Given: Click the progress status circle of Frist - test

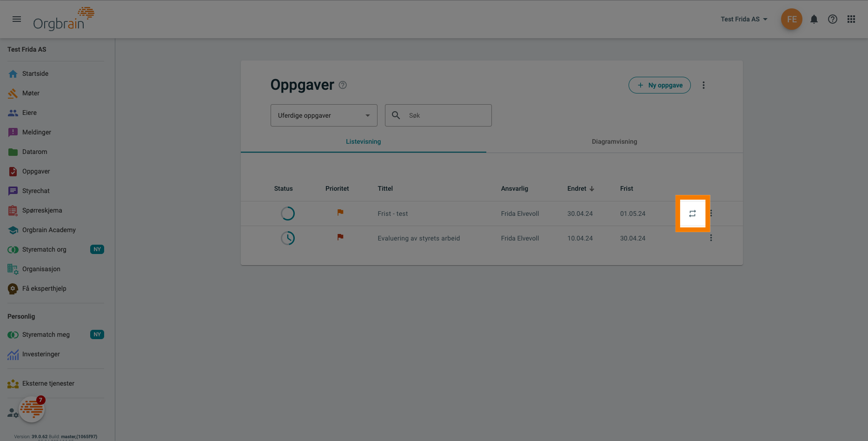Looking at the screenshot, I should point(288,214).
